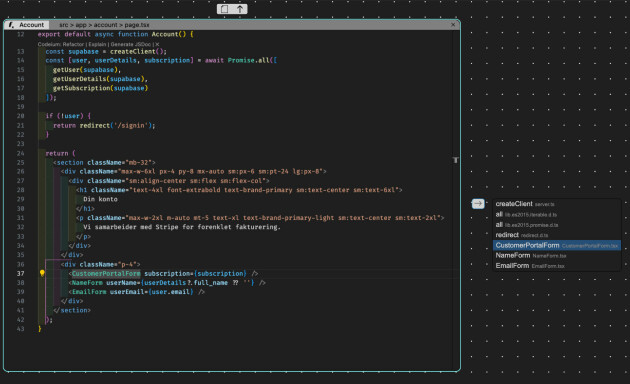The height and width of the screenshot is (384, 630).
Task: Click the up arrow icon in top toolbar
Action: pos(240,9)
